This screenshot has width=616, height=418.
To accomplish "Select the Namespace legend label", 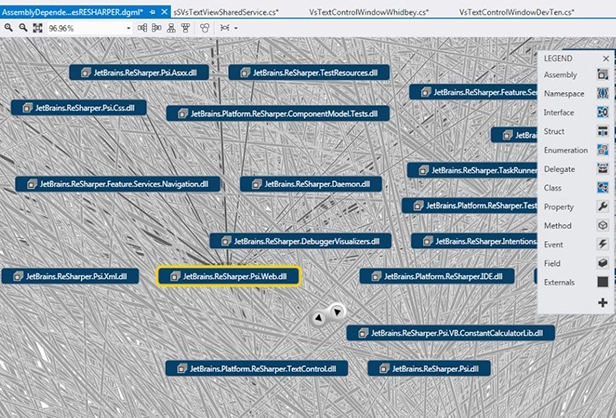I will pos(564,94).
